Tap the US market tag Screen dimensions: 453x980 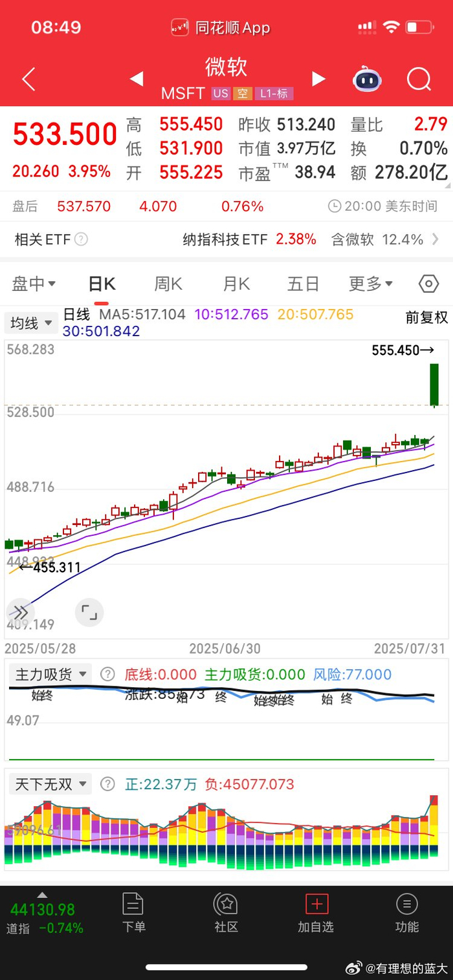pos(221,94)
